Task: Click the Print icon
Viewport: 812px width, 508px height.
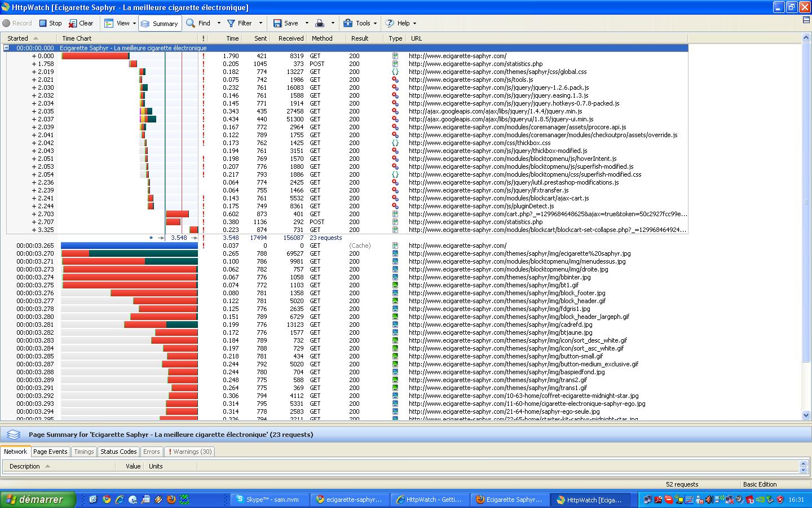Action: [320, 23]
